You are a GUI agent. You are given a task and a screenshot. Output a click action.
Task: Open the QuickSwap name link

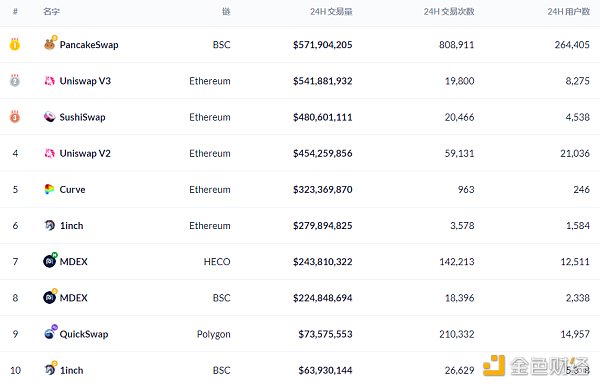(x=84, y=334)
